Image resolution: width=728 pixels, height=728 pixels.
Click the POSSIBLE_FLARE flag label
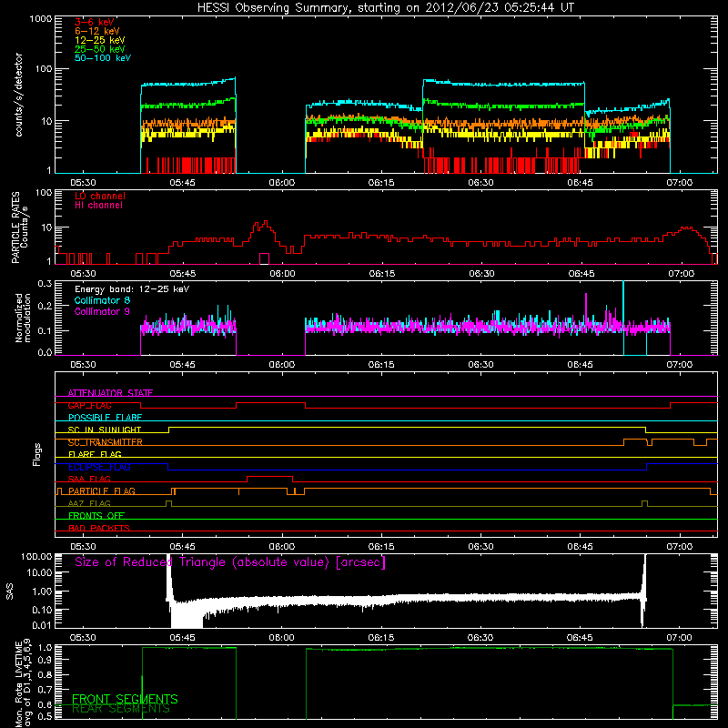click(105, 418)
